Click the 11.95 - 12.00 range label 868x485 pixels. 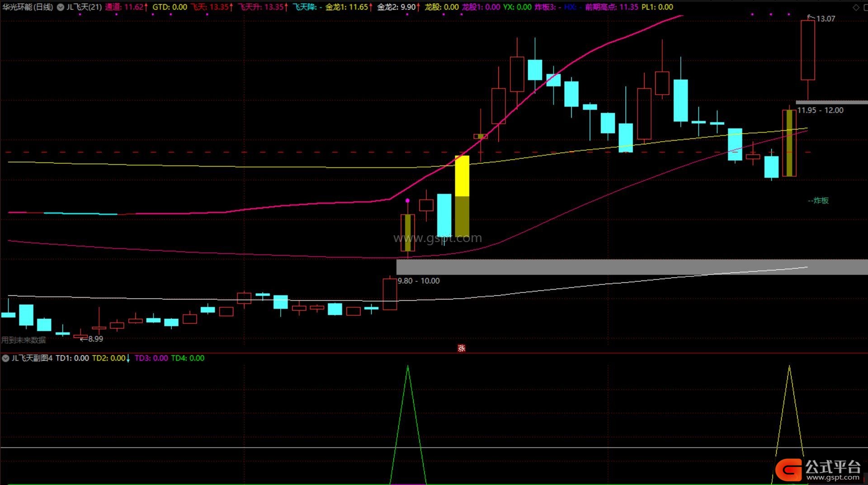[820, 110]
